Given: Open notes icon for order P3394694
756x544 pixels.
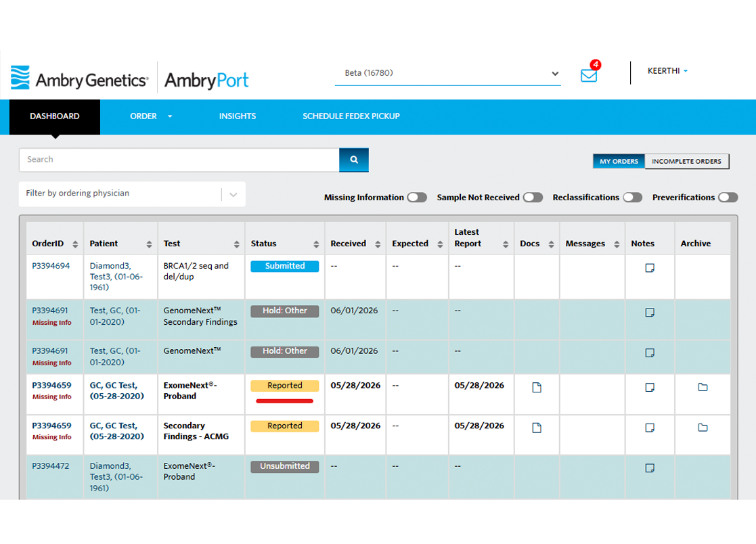Looking at the screenshot, I should 650,268.
